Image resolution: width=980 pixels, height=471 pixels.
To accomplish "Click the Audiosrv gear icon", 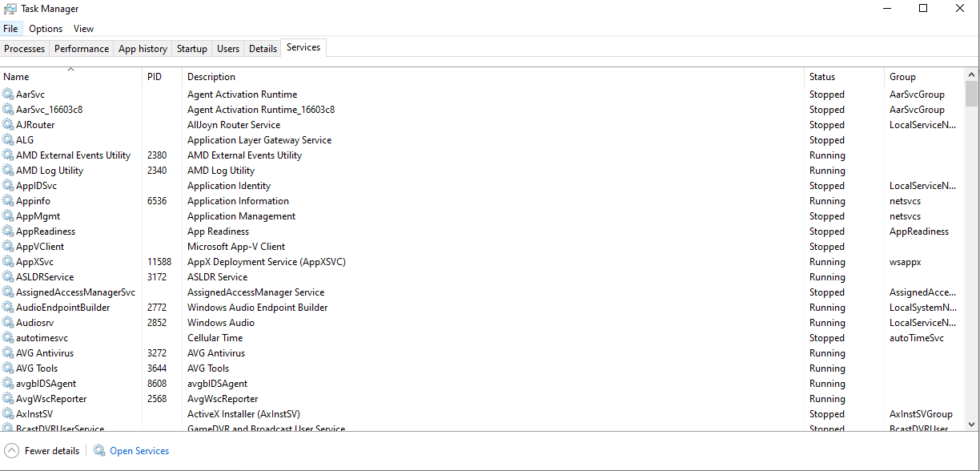I will 8,323.
